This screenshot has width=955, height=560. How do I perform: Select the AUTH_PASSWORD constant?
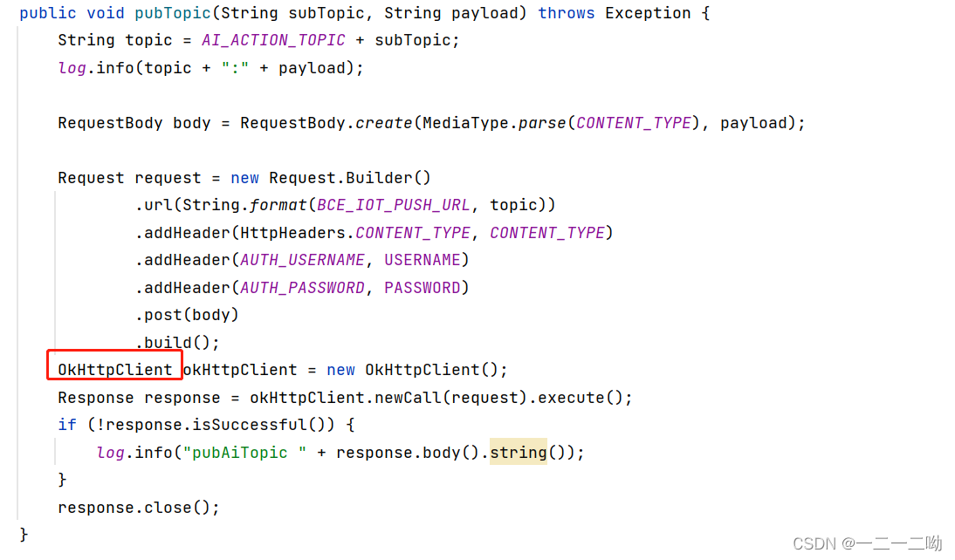click(x=302, y=287)
